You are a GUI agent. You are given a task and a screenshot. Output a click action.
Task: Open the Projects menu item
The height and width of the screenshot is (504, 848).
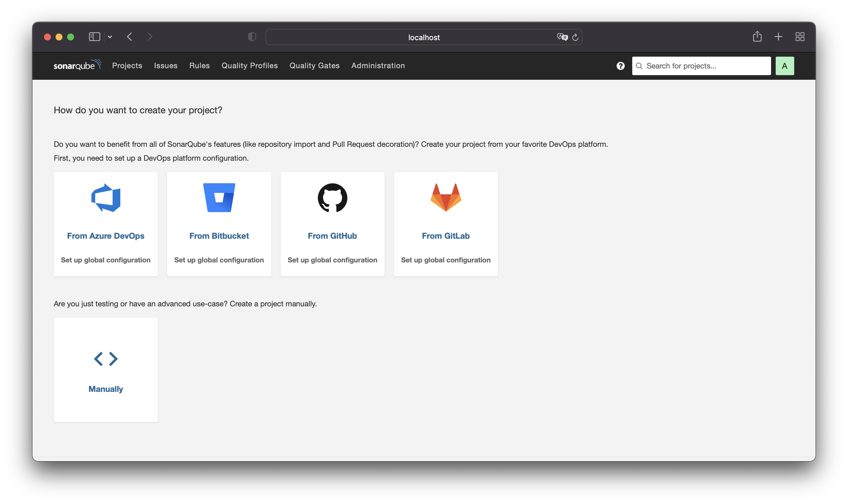[x=127, y=66]
